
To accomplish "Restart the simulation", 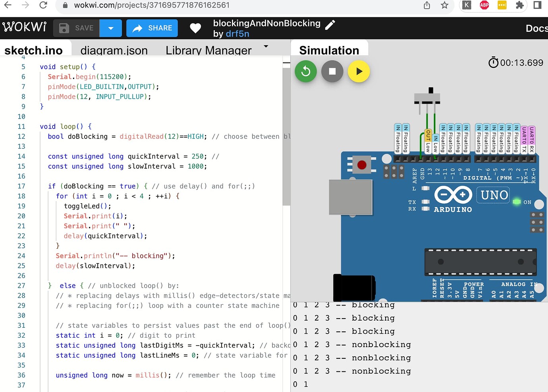I will (306, 71).
